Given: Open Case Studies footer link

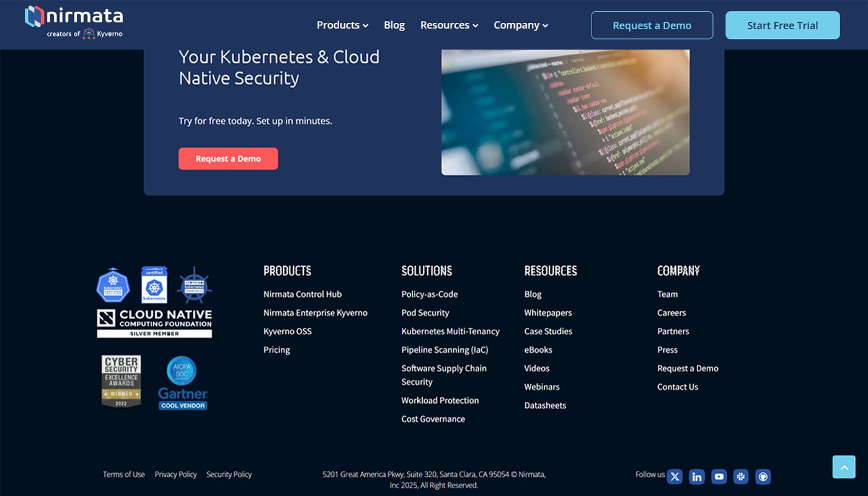Looking at the screenshot, I should [548, 332].
